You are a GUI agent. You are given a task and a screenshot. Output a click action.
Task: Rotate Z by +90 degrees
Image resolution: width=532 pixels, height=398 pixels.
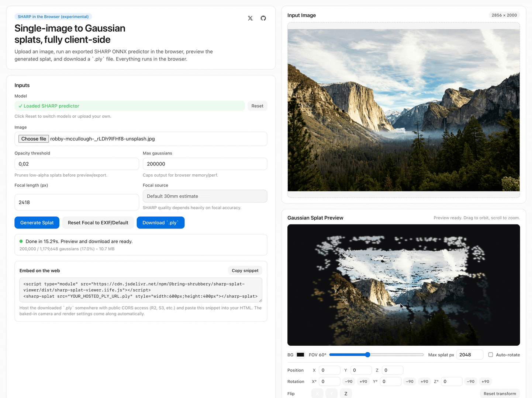[485, 381]
